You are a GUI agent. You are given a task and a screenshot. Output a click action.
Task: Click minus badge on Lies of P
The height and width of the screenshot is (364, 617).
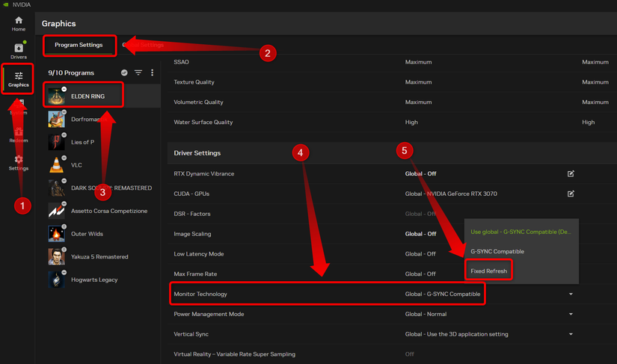tap(64, 135)
